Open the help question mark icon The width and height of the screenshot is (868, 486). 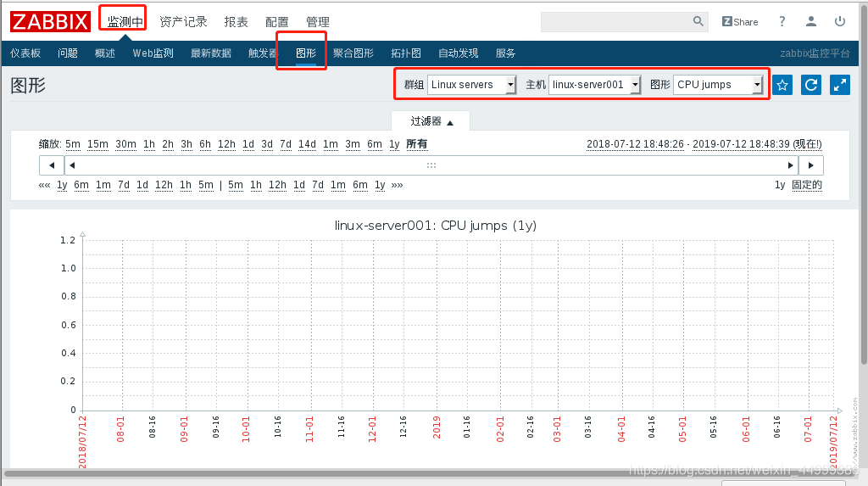[x=782, y=21]
